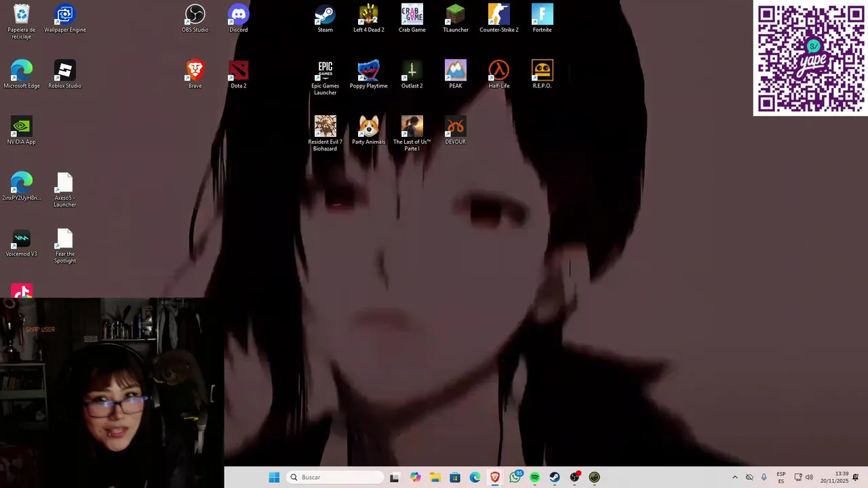Select the Party Animals desktop icon

[x=369, y=130]
